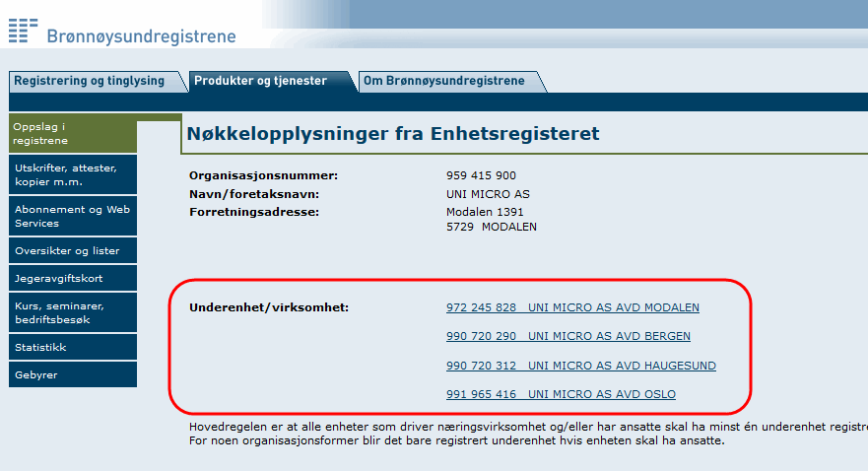The width and height of the screenshot is (868, 471).
Task: Click the Brønnøysundregistrene header title text
Action: (x=142, y=37)
